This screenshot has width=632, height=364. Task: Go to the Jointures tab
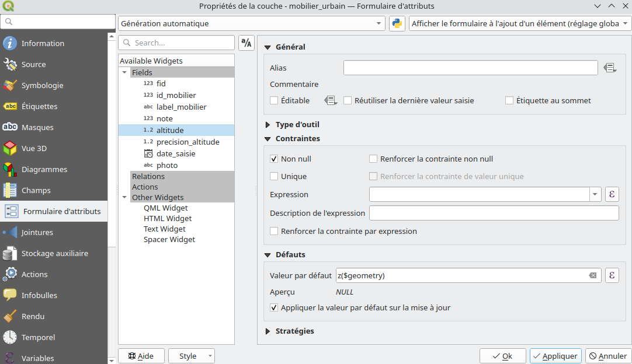tap(37, 232)
